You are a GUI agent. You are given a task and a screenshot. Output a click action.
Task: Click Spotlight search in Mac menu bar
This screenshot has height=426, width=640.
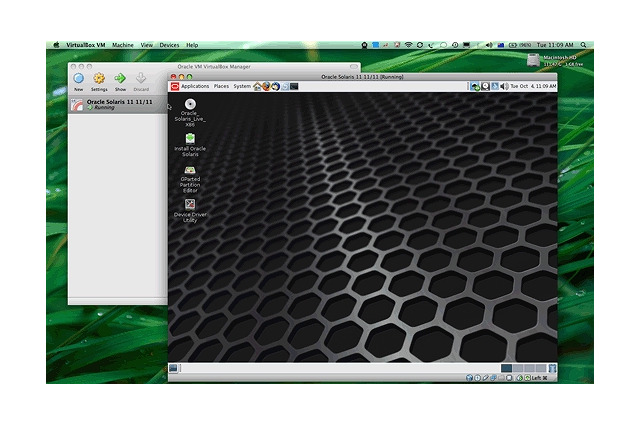[584, 45]
